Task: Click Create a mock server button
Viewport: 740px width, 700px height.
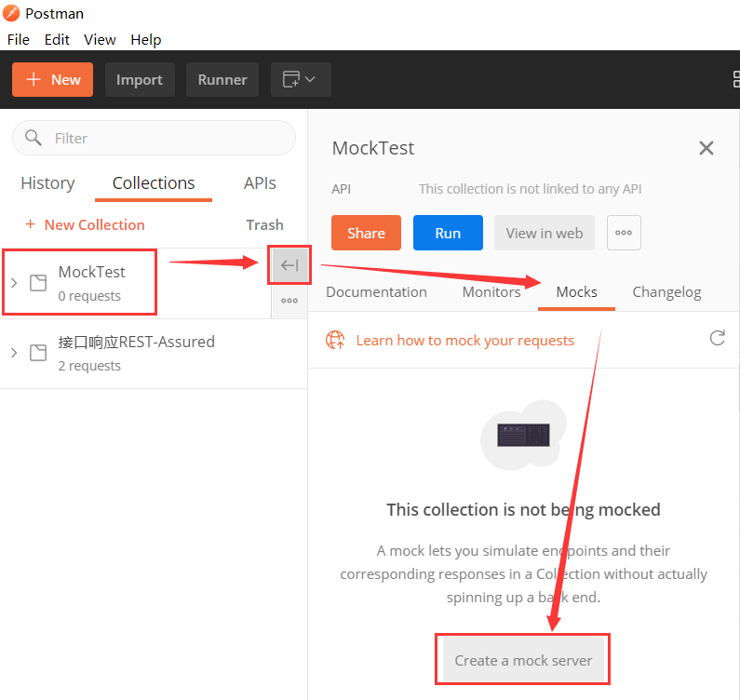Action: click(x=523, y=660)
